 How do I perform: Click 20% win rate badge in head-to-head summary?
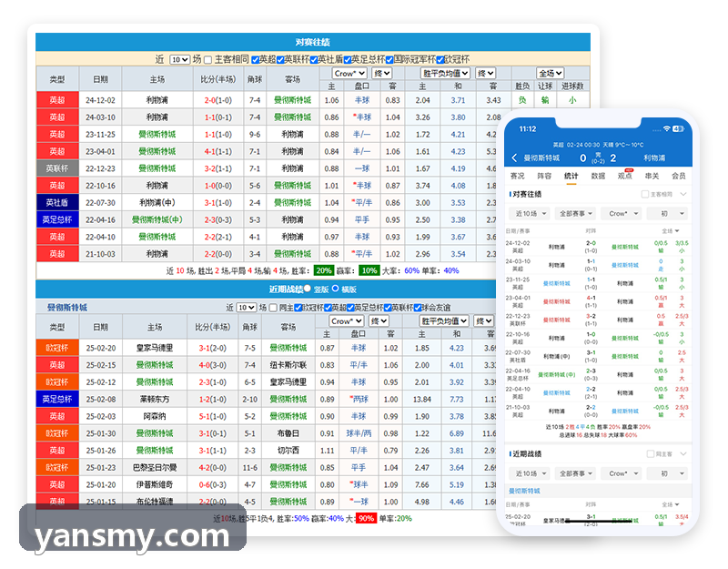point(324,270)
